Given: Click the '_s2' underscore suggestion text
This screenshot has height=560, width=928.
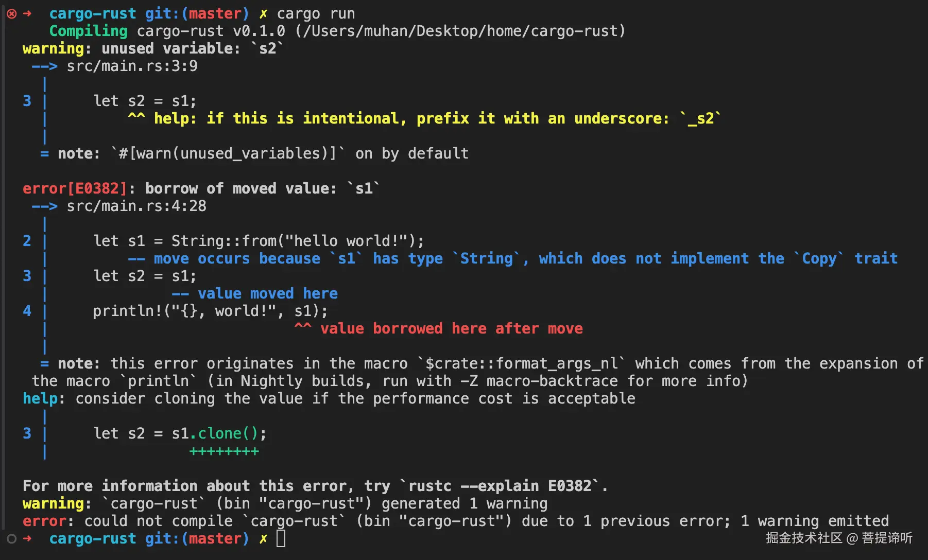Looking at the screenshot, I should (700, 119).
